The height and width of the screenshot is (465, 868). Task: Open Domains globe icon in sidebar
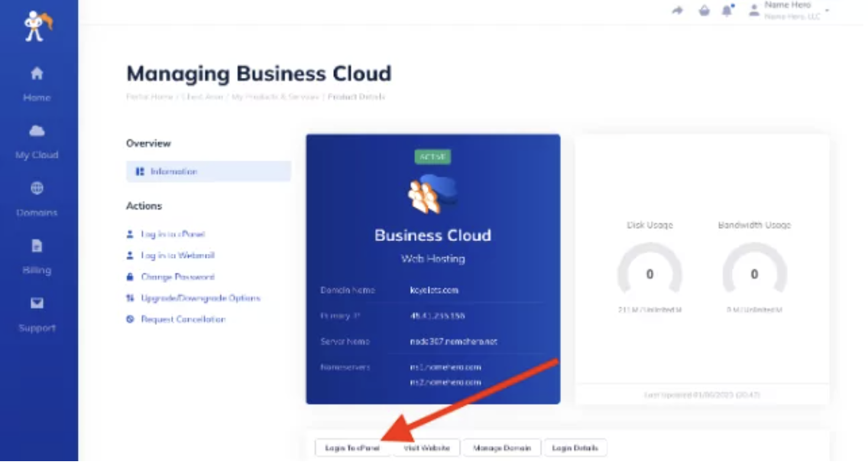click(37, 188)
